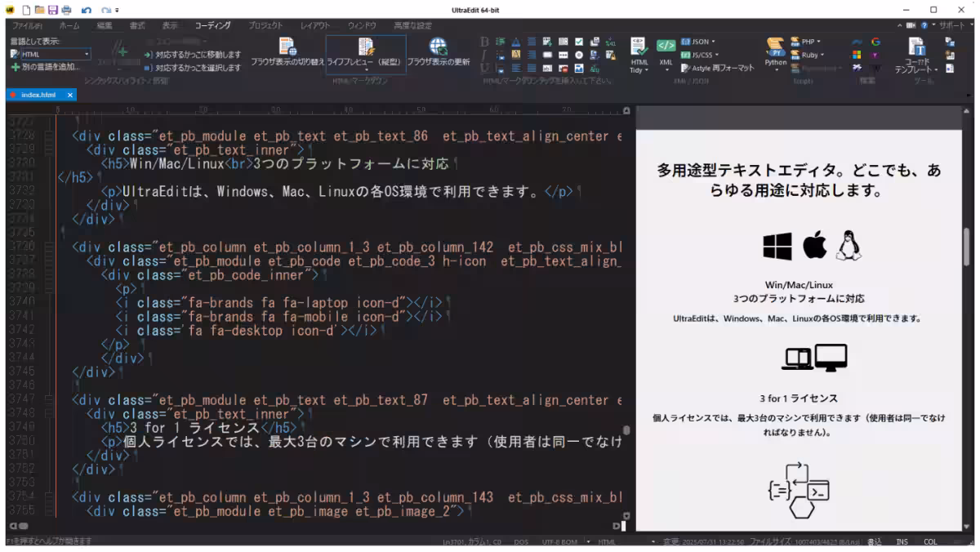Close the index.html file tab
The image size is (980, 552).
[69, 95]
